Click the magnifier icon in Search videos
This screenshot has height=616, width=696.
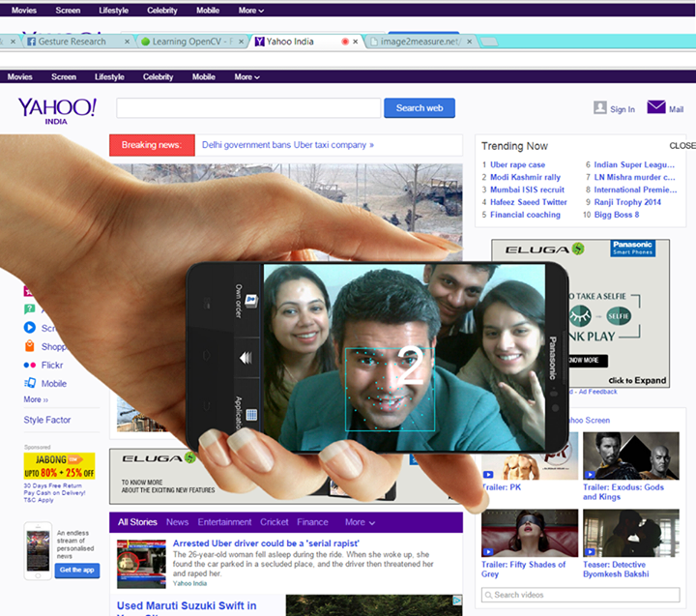click(489, 595)
